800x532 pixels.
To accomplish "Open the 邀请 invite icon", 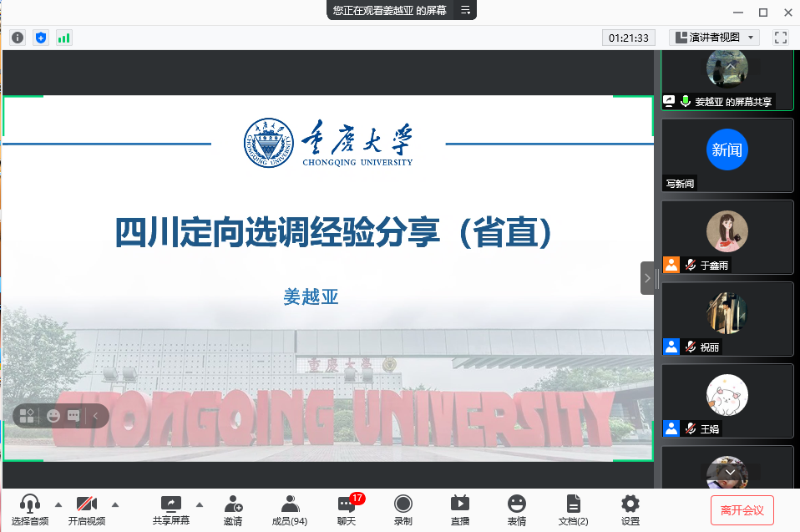I will coord(233,509).
